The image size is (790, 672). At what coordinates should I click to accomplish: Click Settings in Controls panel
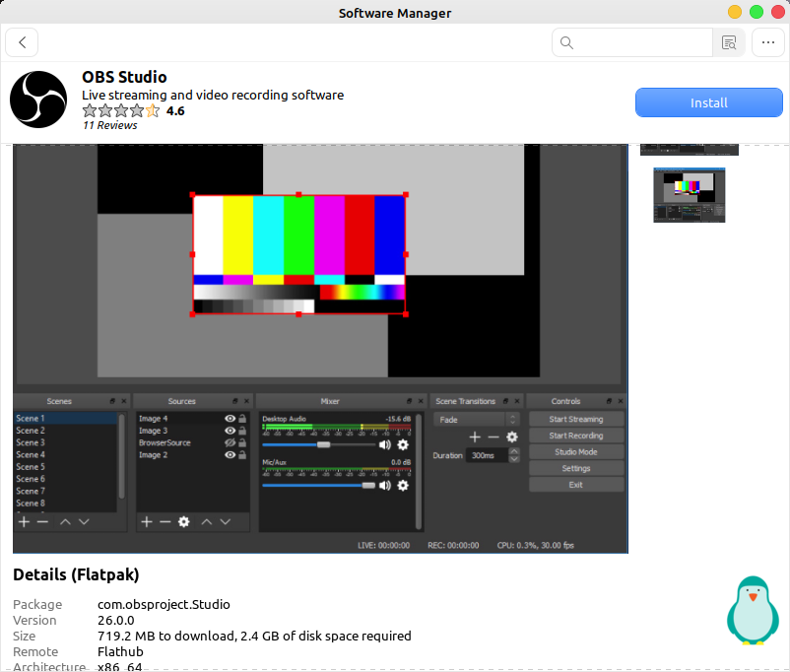point(576,468)
